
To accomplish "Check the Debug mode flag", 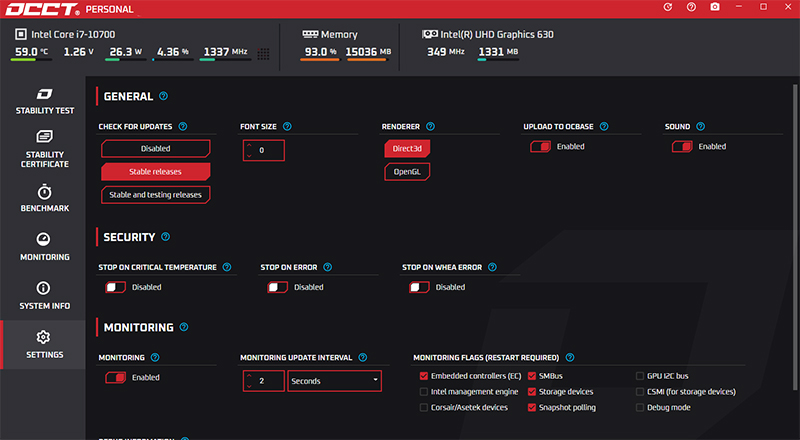I will (640, 407).
